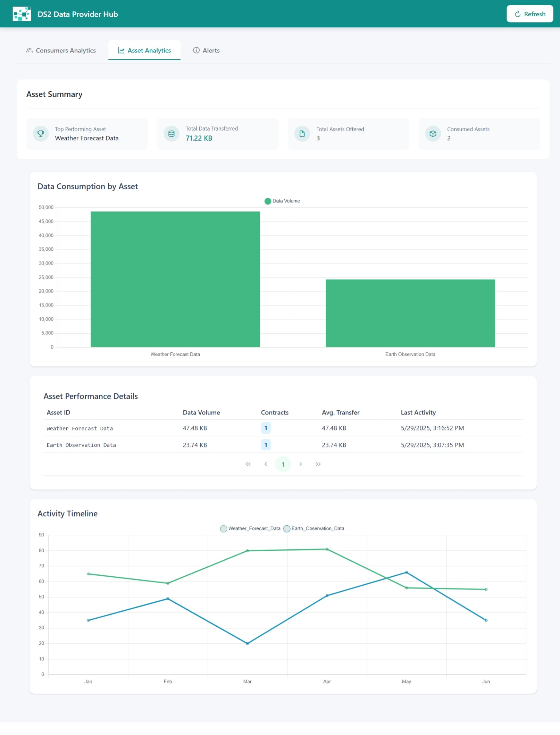Click the DS2 Data Provider Hub logo
This screenshot has height=735, width=560.
[x=22, y=14]
